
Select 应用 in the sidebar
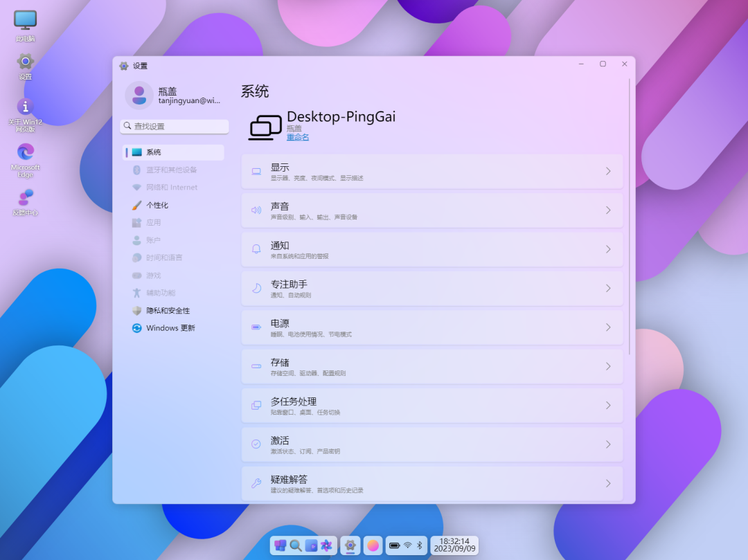[x=174, y=223]
